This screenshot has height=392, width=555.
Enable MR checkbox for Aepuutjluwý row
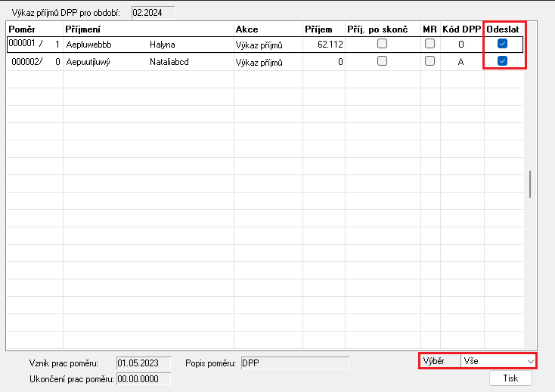tap(429, 60)
